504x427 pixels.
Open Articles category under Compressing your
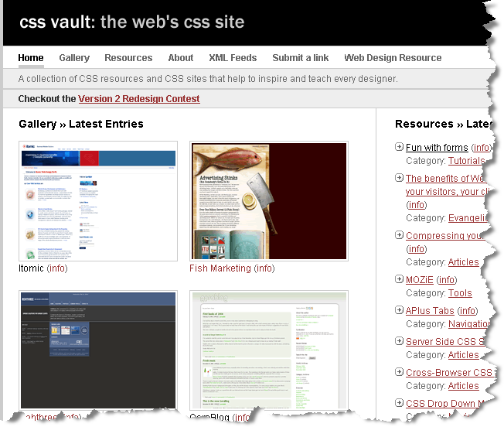pyautogui.click(x=464, y=262)
